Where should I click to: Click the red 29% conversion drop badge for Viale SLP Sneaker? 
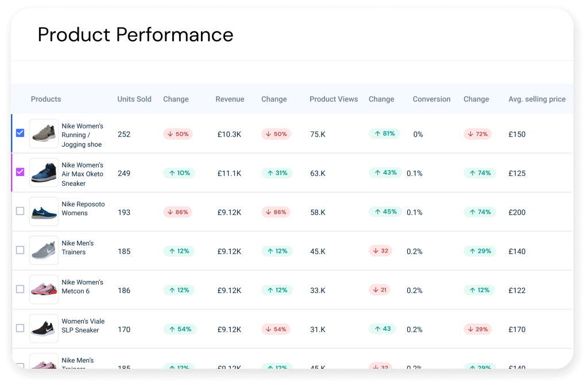tap(477, 329)
